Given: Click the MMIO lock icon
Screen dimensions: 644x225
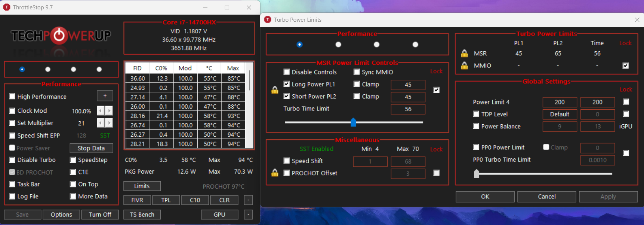Looking at the screenshot, I should tap(464, 66).
